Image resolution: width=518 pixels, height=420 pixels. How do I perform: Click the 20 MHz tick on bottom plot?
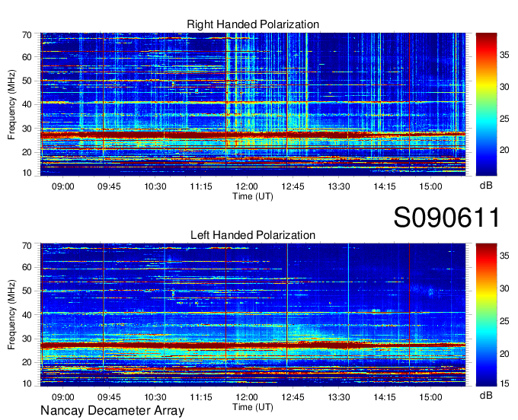click(x=27, y=363)
